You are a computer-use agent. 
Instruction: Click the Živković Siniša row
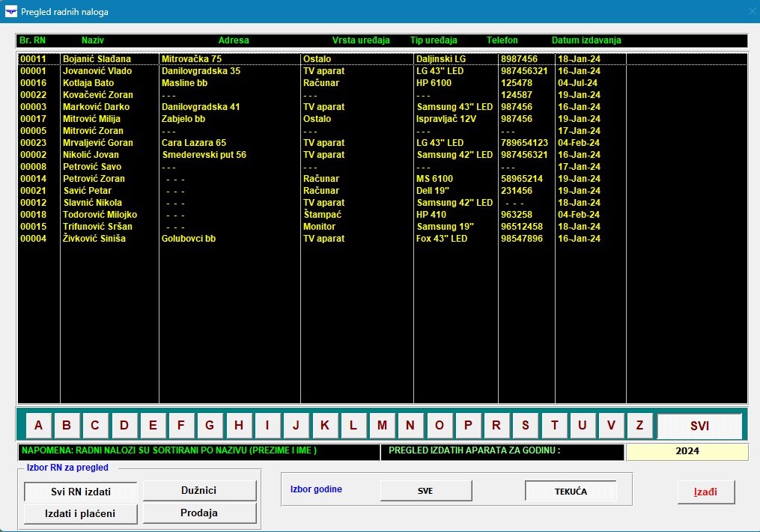94,239
